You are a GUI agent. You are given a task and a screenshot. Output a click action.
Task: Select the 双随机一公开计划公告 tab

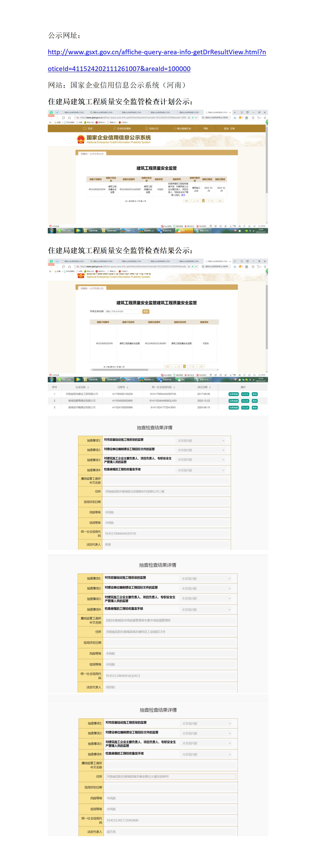point(92,154)
